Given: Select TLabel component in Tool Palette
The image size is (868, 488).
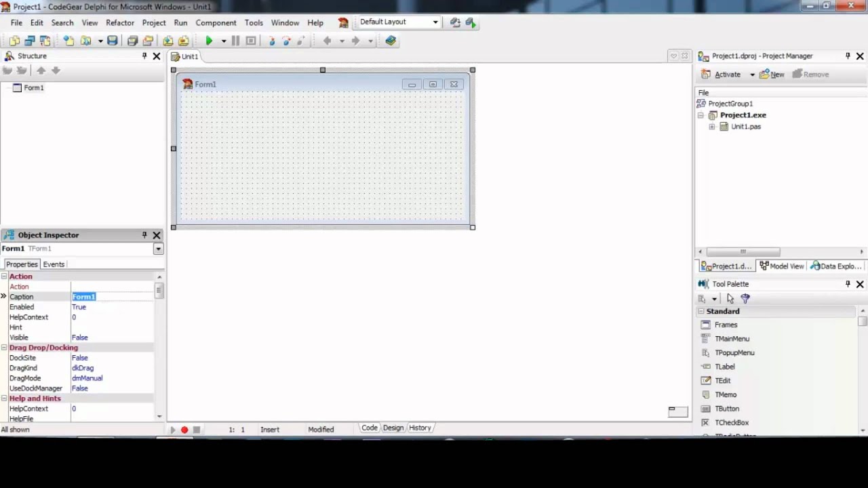Looking at the screenshot, I should click(x=724, y=367).
